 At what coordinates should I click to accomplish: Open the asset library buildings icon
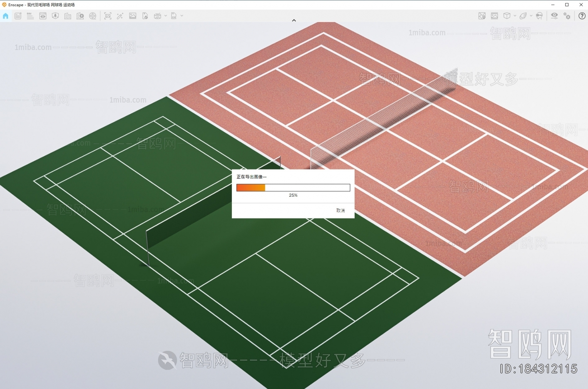pos(68,16)
